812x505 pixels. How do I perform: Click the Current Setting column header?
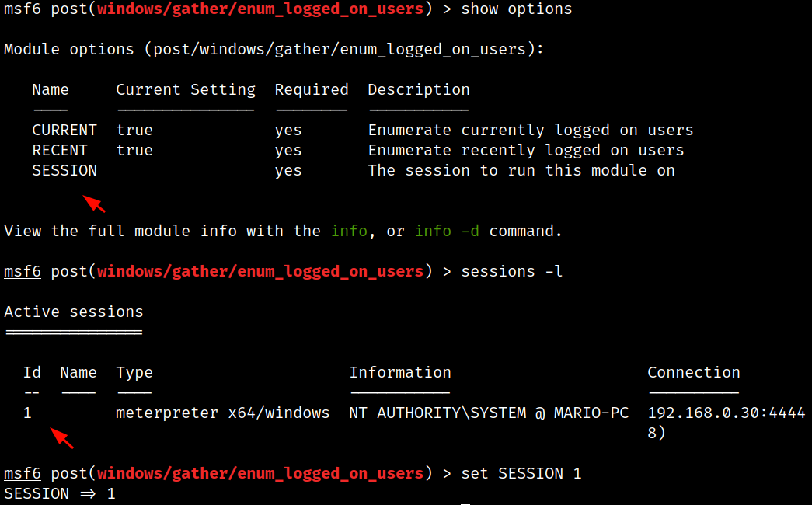[x=186, y=89]
